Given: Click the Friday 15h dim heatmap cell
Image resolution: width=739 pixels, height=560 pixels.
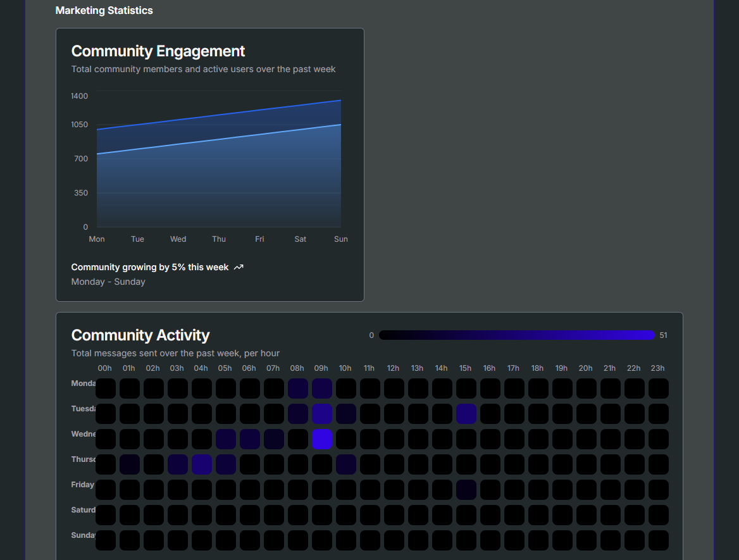Looking at the screenshot, I should (x=466, y=490).
